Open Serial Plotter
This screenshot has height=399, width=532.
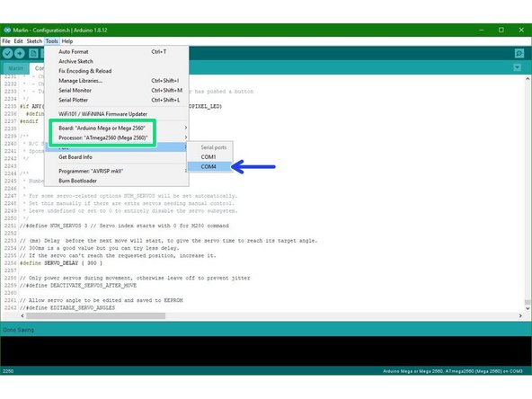click(x=117, y=100)
